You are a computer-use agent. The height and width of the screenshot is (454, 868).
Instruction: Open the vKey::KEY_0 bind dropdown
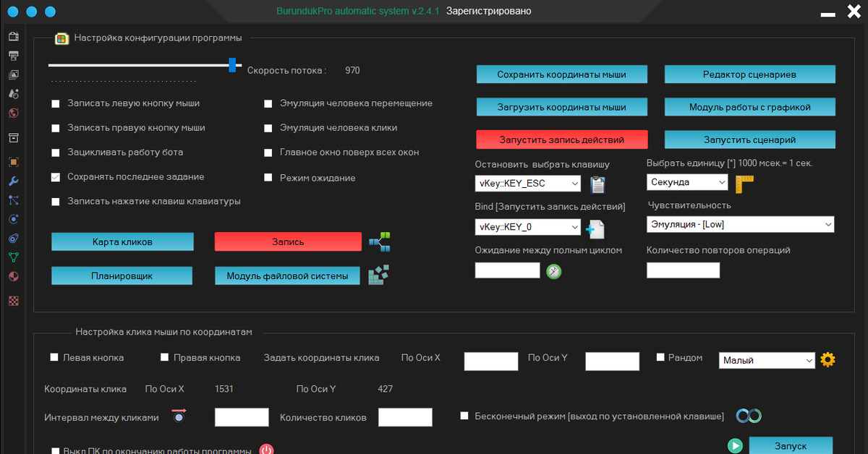coord(528,227)
